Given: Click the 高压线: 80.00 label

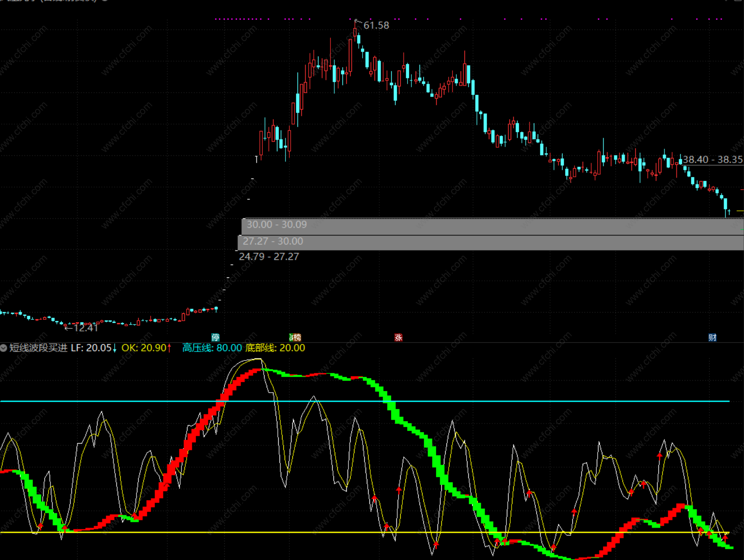Looking at the screenshot, I should (212, 348).
